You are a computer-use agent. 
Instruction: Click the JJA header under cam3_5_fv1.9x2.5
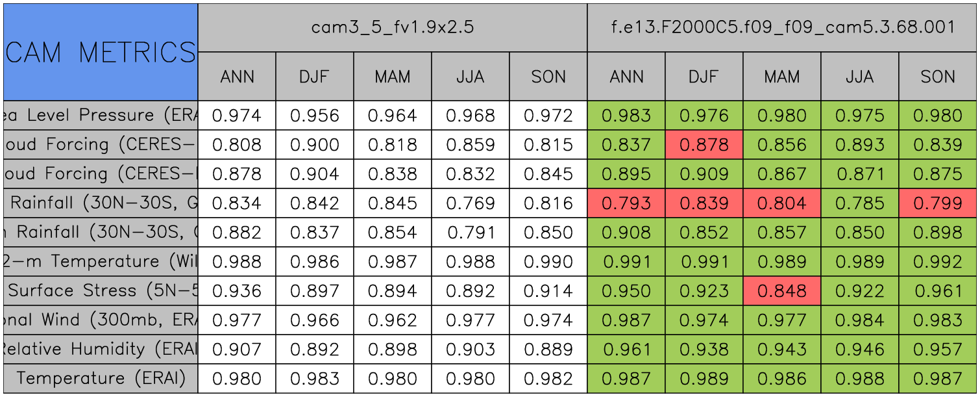471,77
